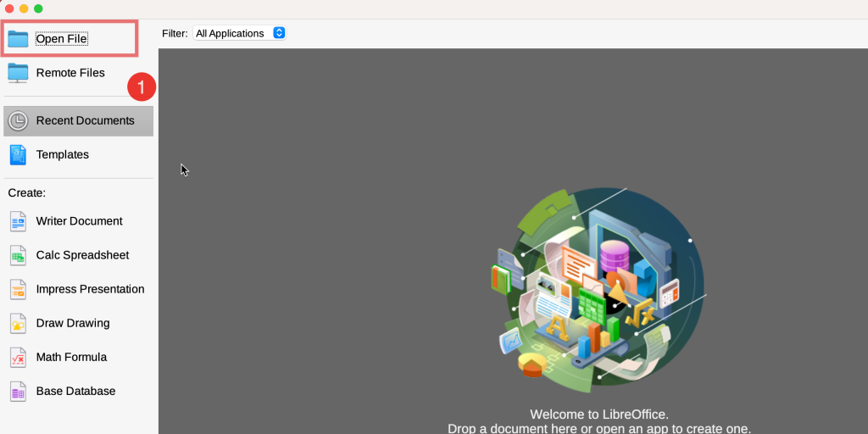Viewport: 868px width, 434px height.
Task: Open the Remote Files label
Action: [70, 73]
